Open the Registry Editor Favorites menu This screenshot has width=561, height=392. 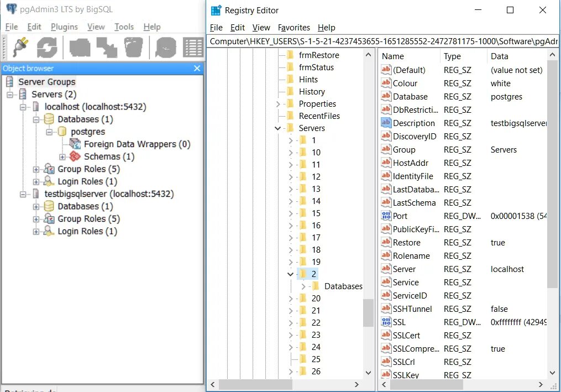pyautogui.click(x=293, y=28)
